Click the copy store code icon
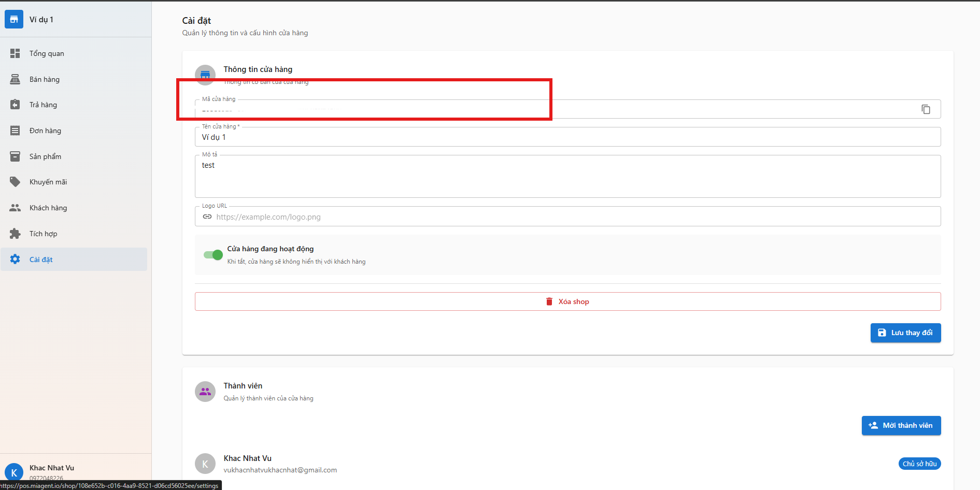Screen dimensions: 980x490 pyautogui.click(x=926, y=109)
